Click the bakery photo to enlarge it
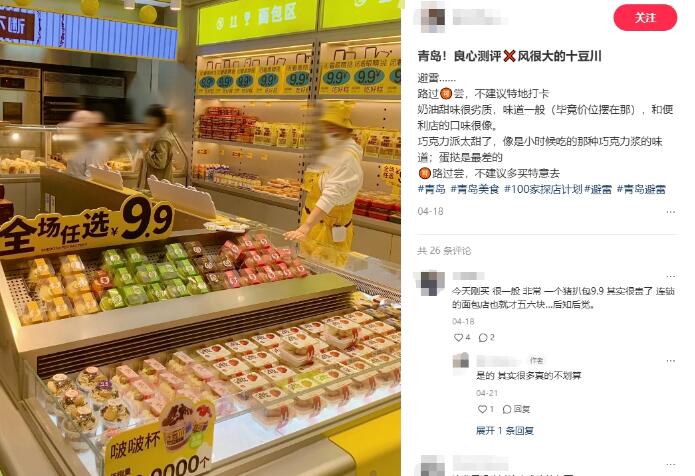695x476 pixels. 200,238
